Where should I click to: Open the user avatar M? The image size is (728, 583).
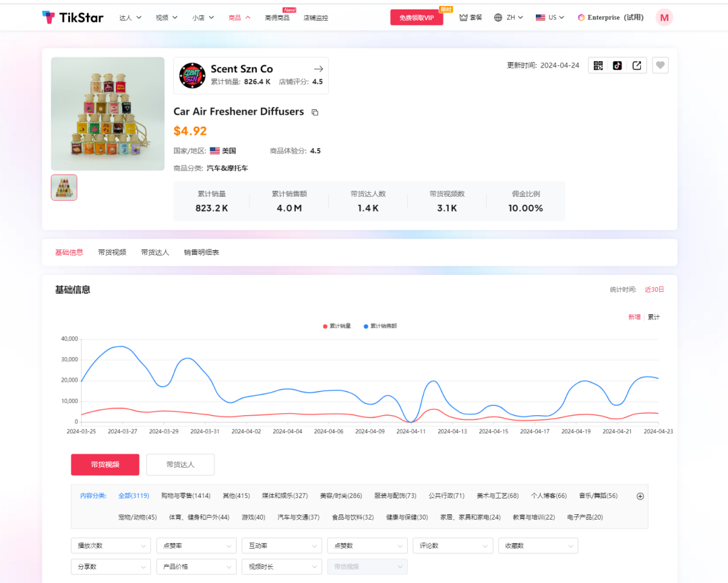(x=664, y=18)
